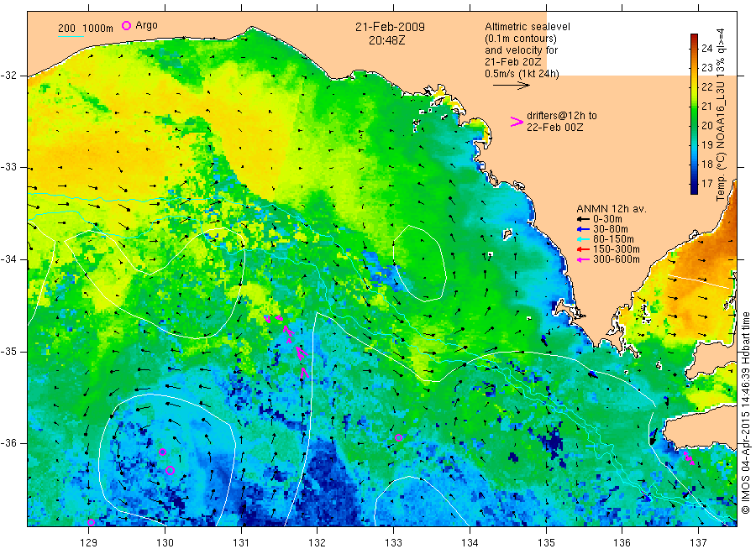Click longitude label 129 on bottom axis

(x=89, y=543)
